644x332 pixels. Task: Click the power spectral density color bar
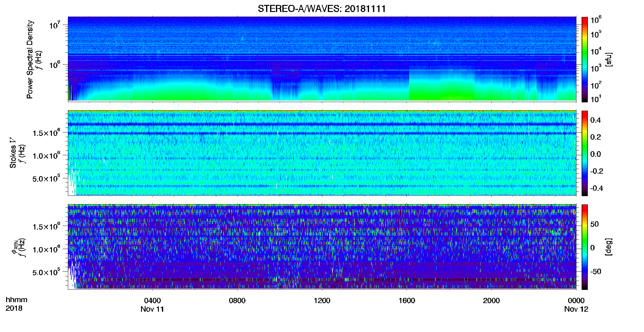[585, 59]
